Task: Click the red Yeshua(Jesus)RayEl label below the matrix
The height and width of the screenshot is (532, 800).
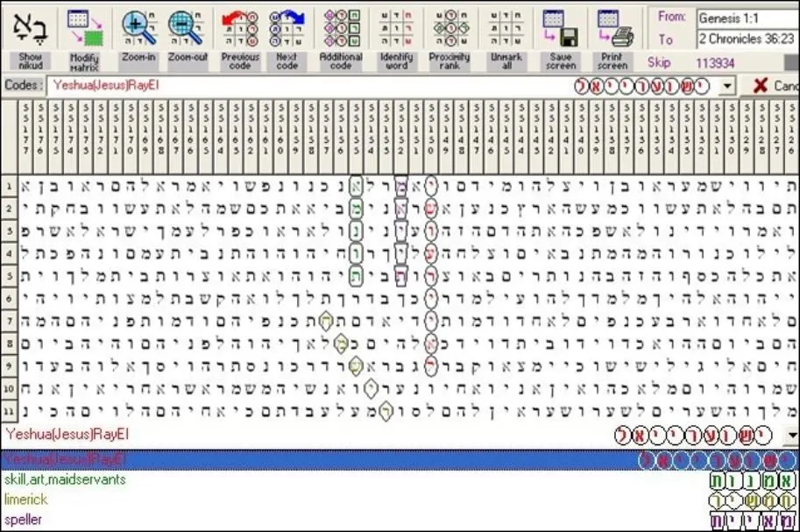Action: tap(67, 435)
